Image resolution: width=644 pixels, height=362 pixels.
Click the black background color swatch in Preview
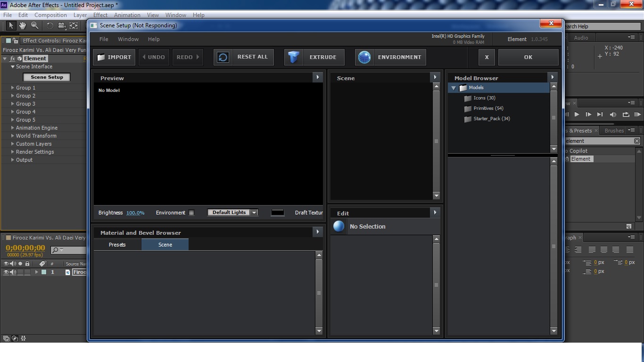tap(278, 213)
